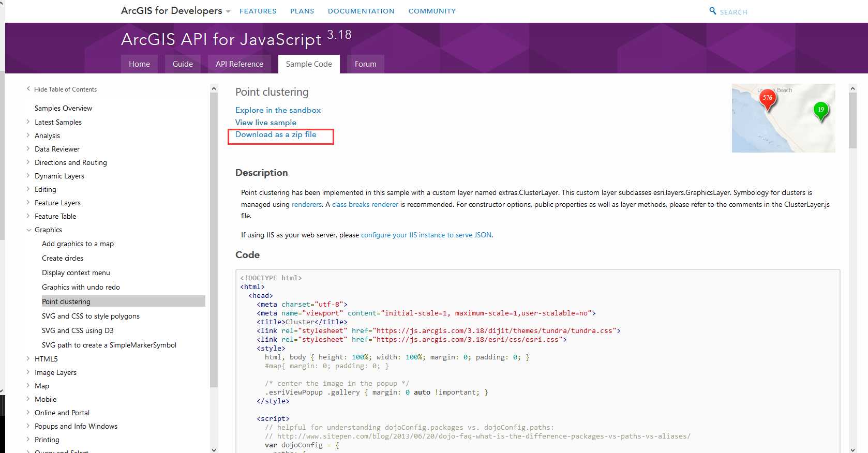This screenshot has width=868, height=453.
Task: Open Graphics with undo redo sample
Action: pyautogui.click(x=81, y=287)
